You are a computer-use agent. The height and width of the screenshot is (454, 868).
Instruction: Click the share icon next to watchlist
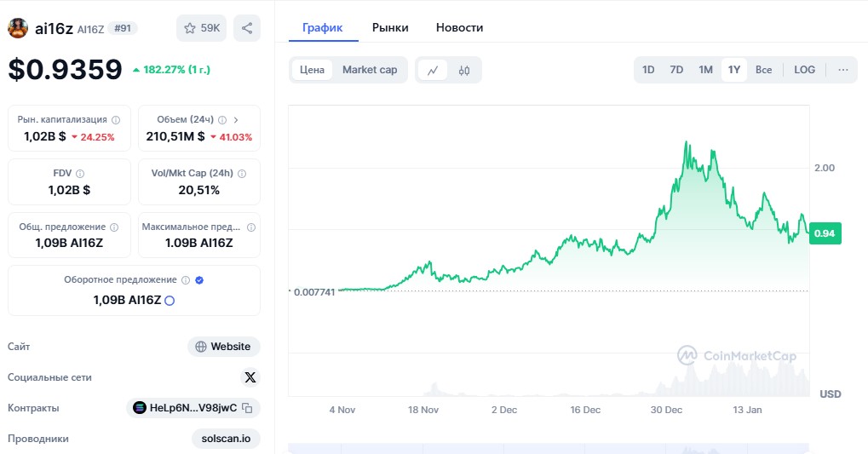247,28
